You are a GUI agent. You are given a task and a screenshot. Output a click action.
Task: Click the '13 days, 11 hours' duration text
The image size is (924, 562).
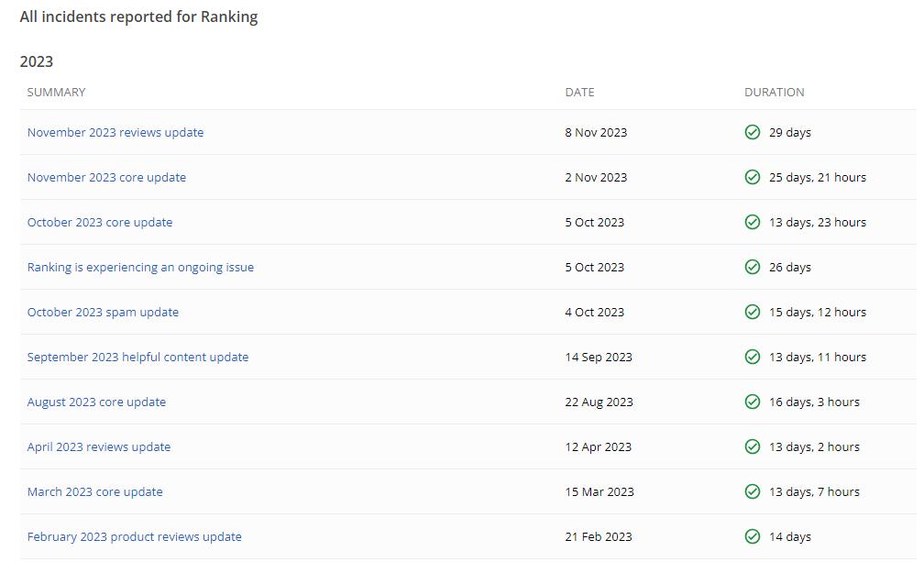(x=818, y=357)
